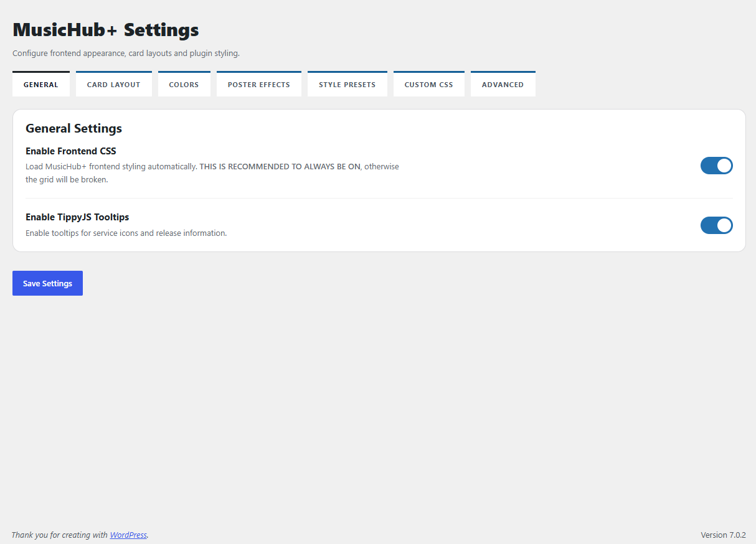Open the Advanced tab
The height and width of the screenshot is (544, 756).
coord(503,84)
